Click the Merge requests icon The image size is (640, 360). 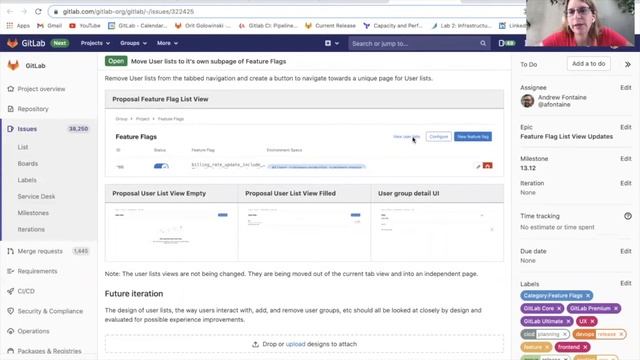(11, 251)
